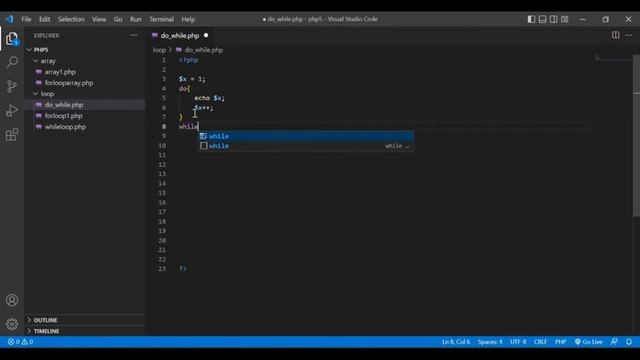Click line 5 echo $x; code
Viewport: 640px width, 360px height.
coord(209,98)
